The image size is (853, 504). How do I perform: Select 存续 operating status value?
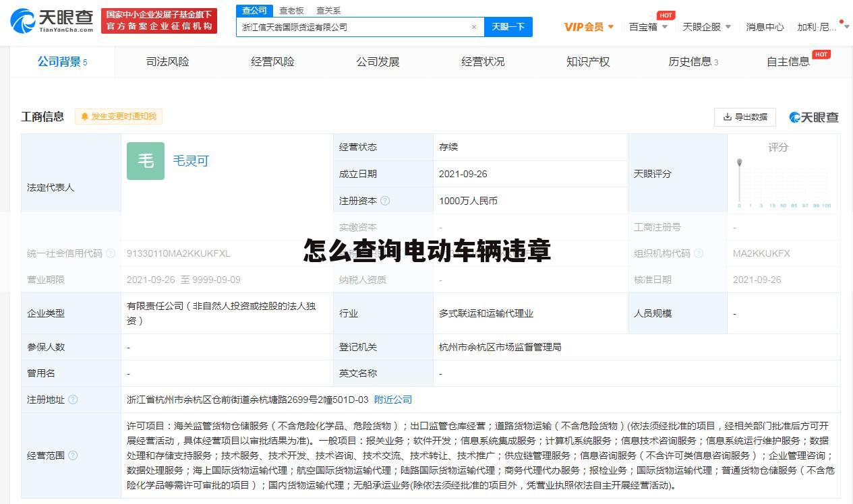(448, 147)
